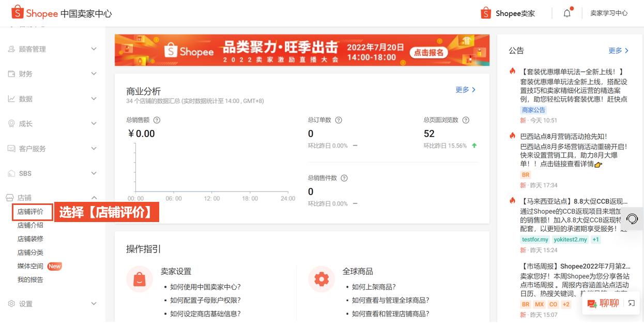Open 马来西亚站点 8.8大促CCB返现 announcement
This screenshot has width=644, height=324.
(574, 201)
